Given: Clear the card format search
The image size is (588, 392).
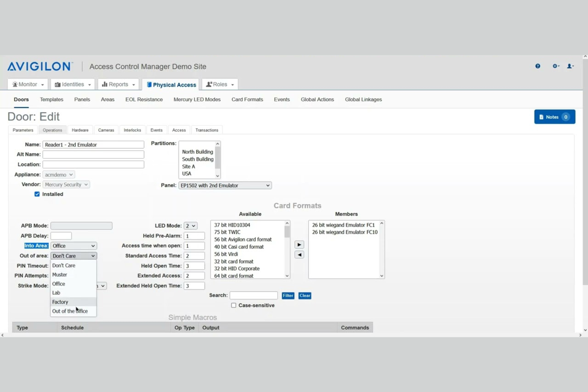Looking at the screenshot, I should pos(305,295).
